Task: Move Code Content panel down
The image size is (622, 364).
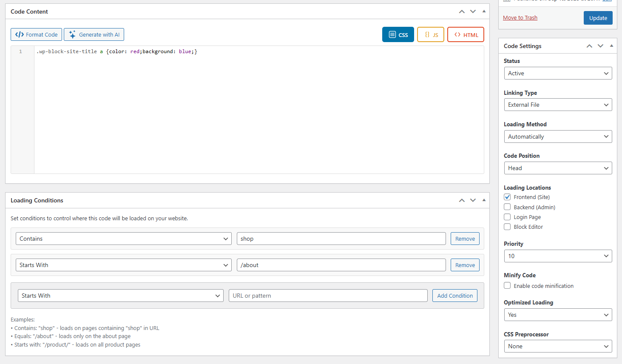Action: pos(473,11)
